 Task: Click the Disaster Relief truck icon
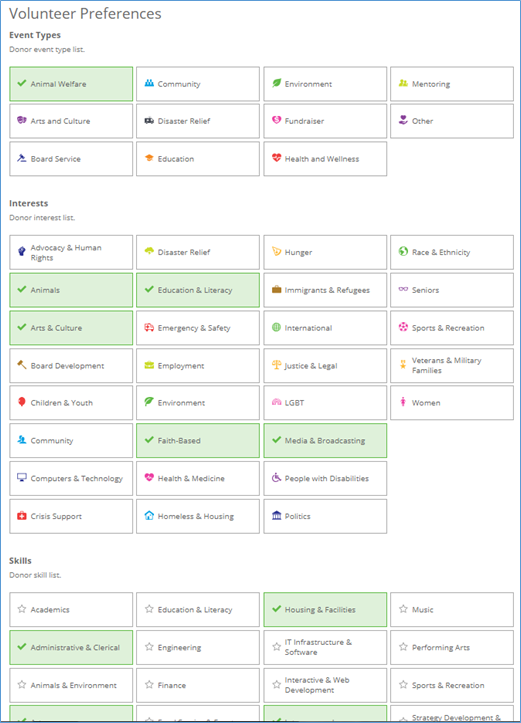point(149,121)
